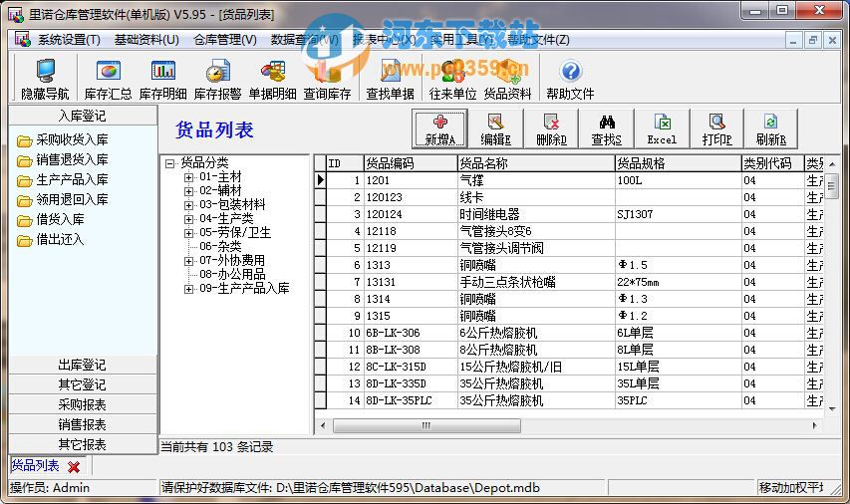Screen dimensions: 850x504
Task: Open the 系统设置(T) menu
Action: (69, 40)
